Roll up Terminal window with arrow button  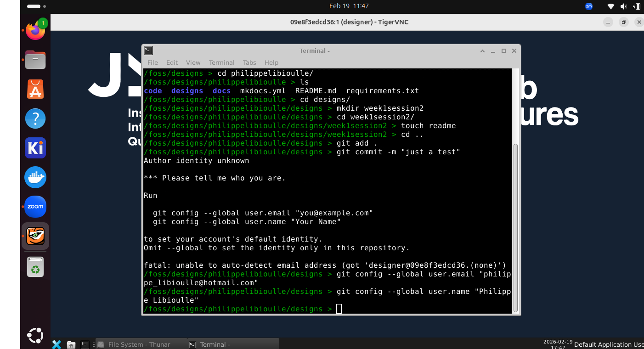pyautogui.click(x=483, y=51)
